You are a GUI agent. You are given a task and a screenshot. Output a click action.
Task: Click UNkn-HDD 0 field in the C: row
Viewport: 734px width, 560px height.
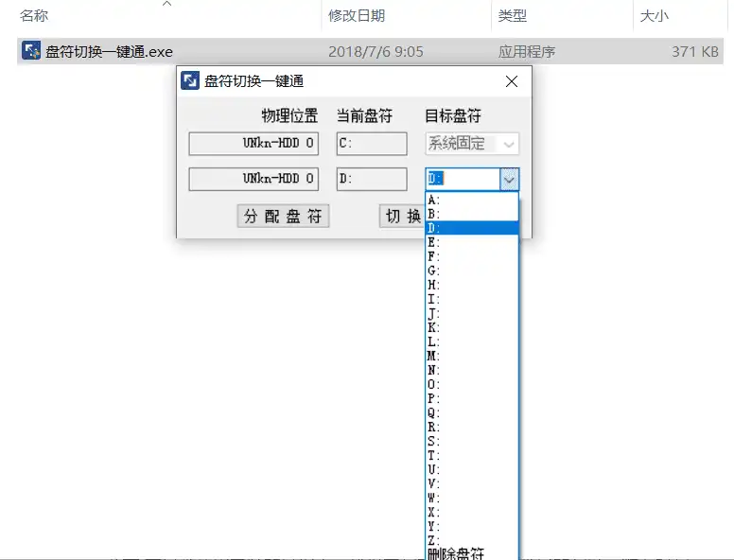point(253,144)
